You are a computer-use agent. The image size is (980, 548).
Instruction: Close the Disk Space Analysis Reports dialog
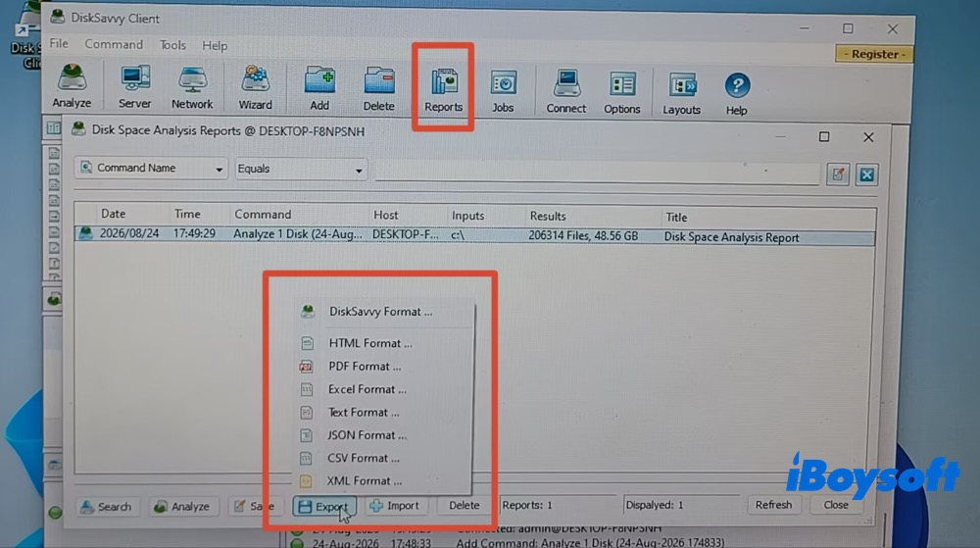868,137
